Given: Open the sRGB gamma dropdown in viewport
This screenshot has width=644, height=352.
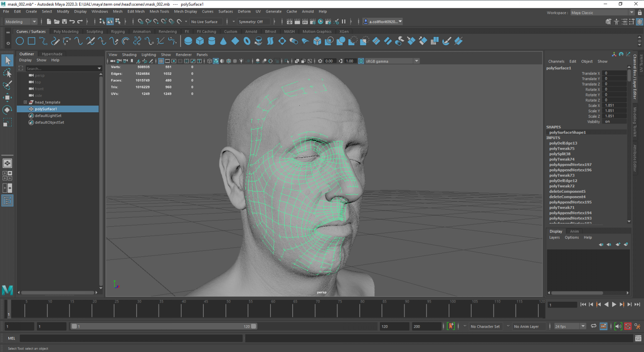Looking at the screenshot, I should [416, 61].
